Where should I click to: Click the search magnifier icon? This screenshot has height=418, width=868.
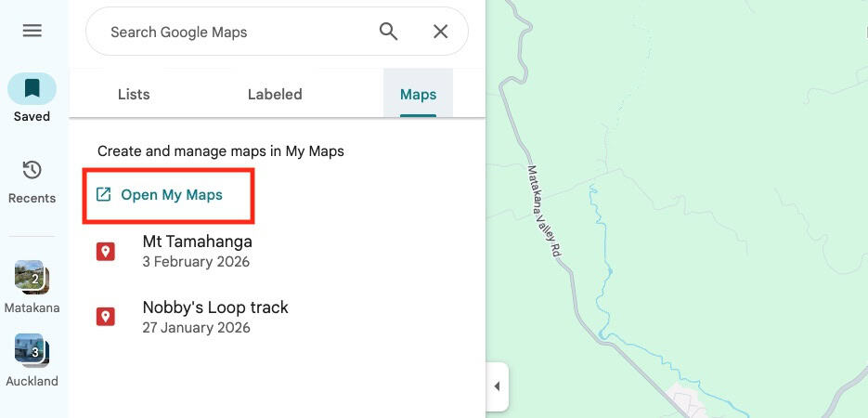[388, 32]
